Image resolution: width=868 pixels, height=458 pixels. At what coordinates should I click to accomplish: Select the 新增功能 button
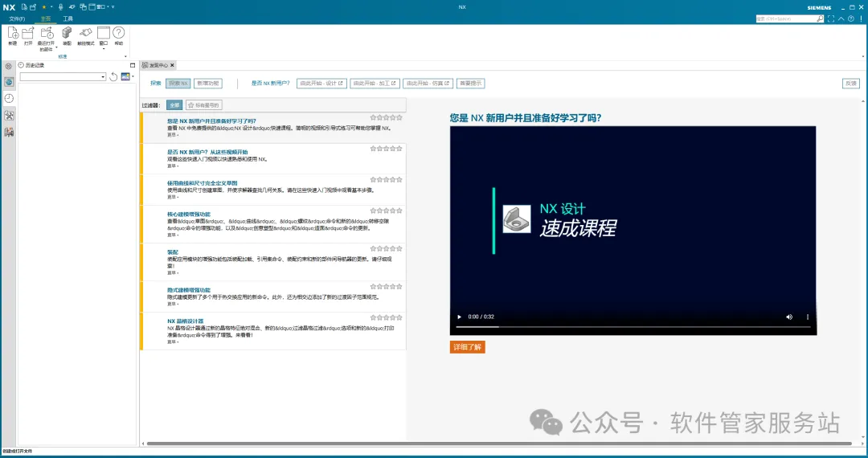pyautogui.click(x=207, y=84)
